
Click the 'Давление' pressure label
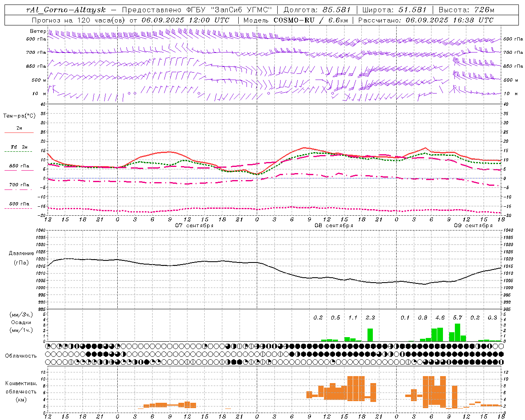(x=21, y=253)
